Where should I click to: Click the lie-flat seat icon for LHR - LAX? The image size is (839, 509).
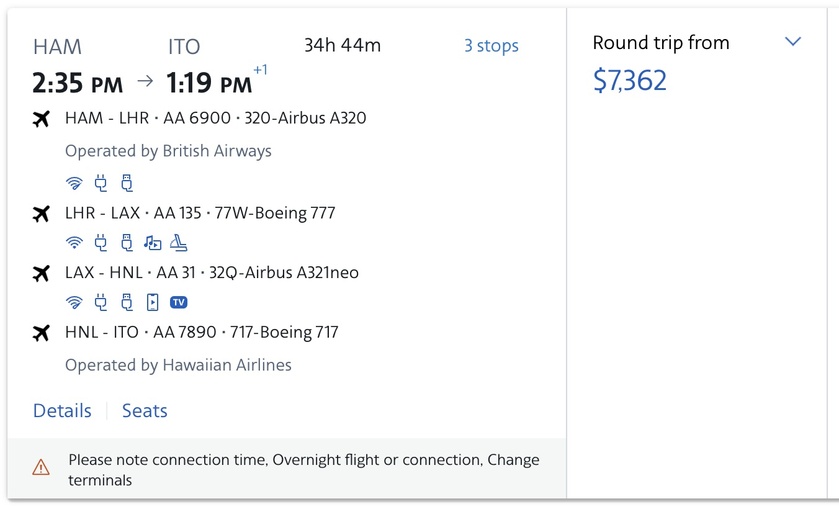tap(179, 243)
